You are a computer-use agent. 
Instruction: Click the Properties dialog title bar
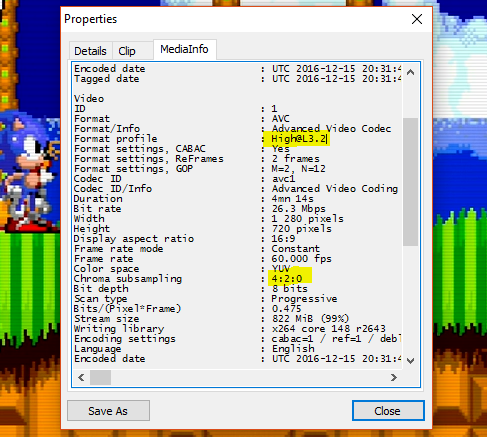click(x=233, y=19)
